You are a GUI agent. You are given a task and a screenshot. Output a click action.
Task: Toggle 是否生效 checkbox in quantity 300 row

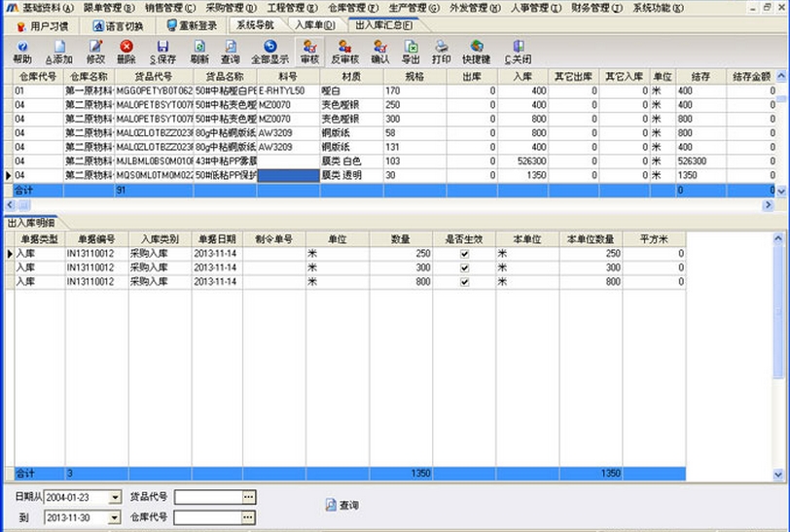pyautogui.click(x=464, y=267)
